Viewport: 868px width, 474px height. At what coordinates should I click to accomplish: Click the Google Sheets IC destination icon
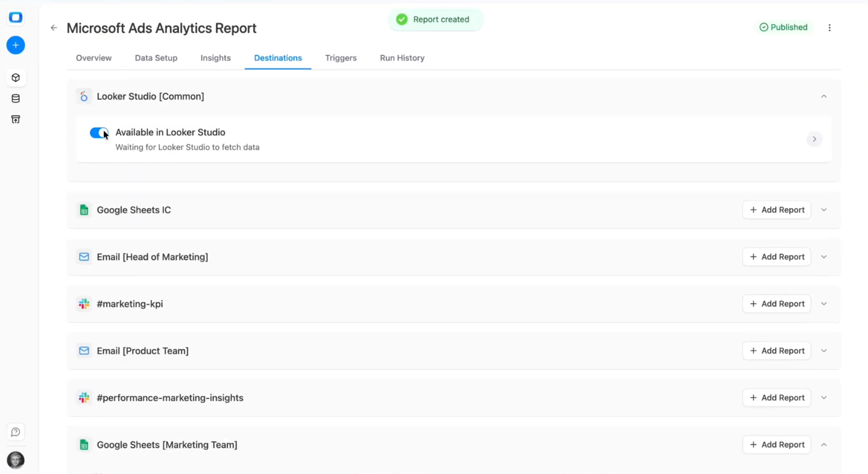coord(84,210)
